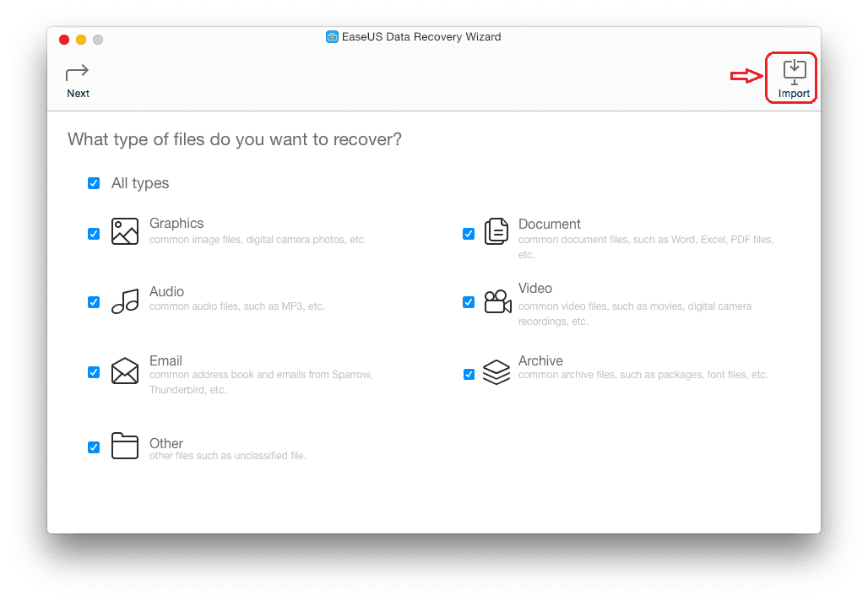The width and height of the screenshot is (868, 601).
Task: Toggle the Audio checkbox
Action: (x=94, y=302)
